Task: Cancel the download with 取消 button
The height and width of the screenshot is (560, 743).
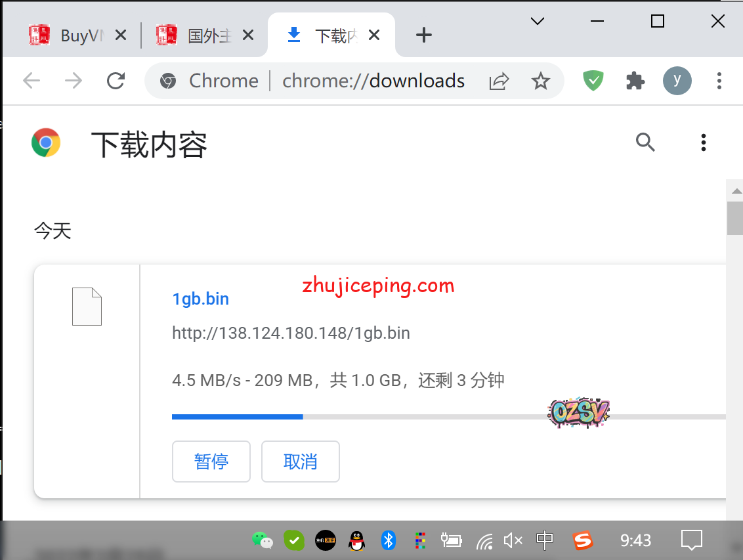Action: [301, 462]
